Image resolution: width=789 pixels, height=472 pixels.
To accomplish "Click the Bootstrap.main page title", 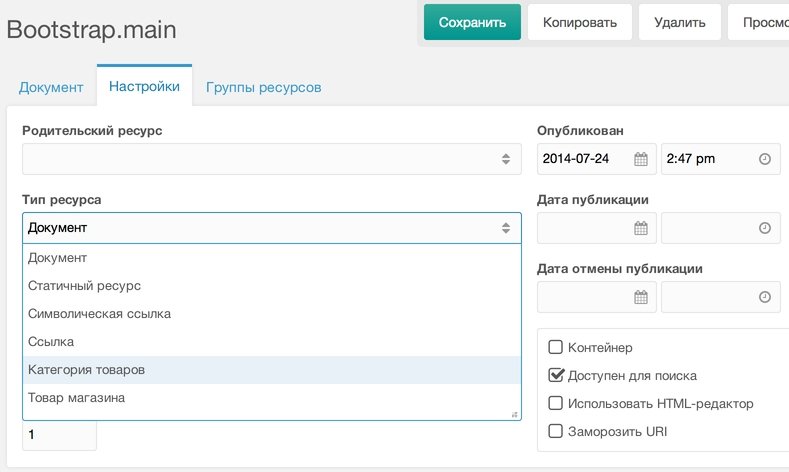I will (92, 30).
